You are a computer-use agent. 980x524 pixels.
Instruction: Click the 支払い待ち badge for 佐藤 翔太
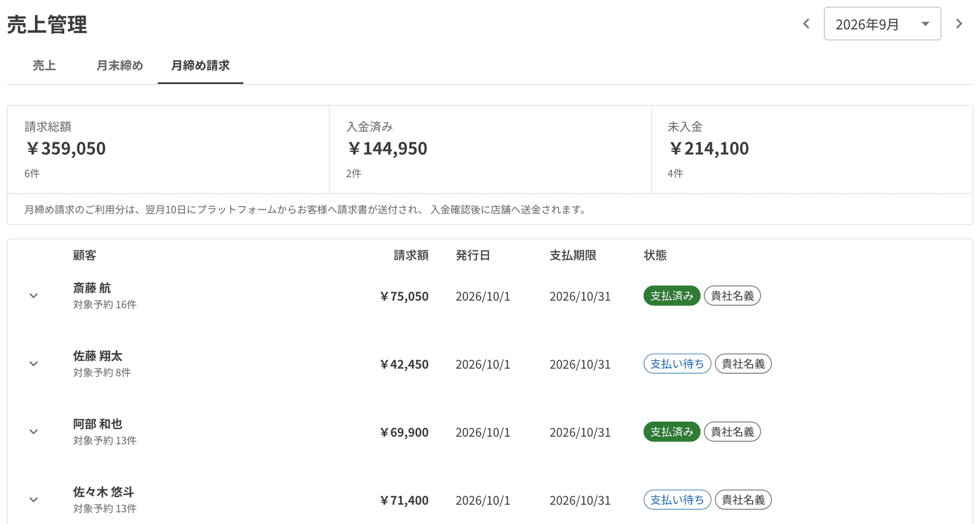pos(677,364)
